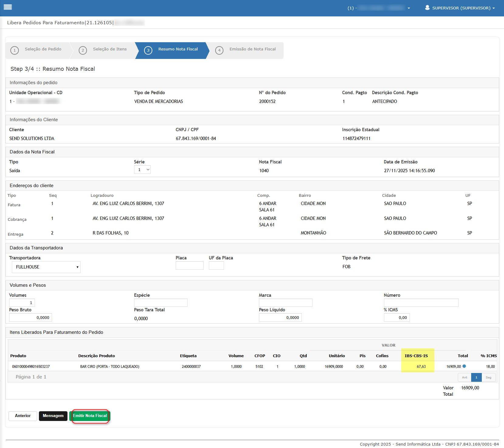Screen dimensions: 504x448
Task: Click the blue dot beside total 16909,00
Action: [x=464, y=366]
